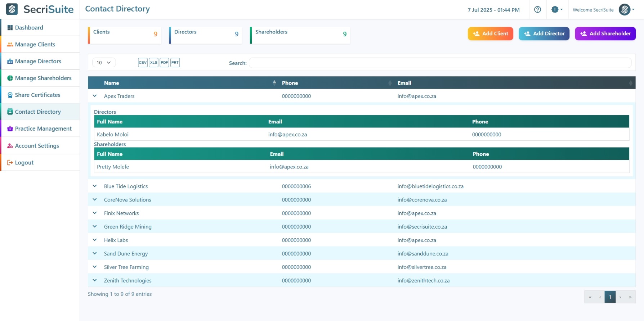644x321 pixels.
Task: Click shareholder name Pretty Molefe
Action: (113, 167)
